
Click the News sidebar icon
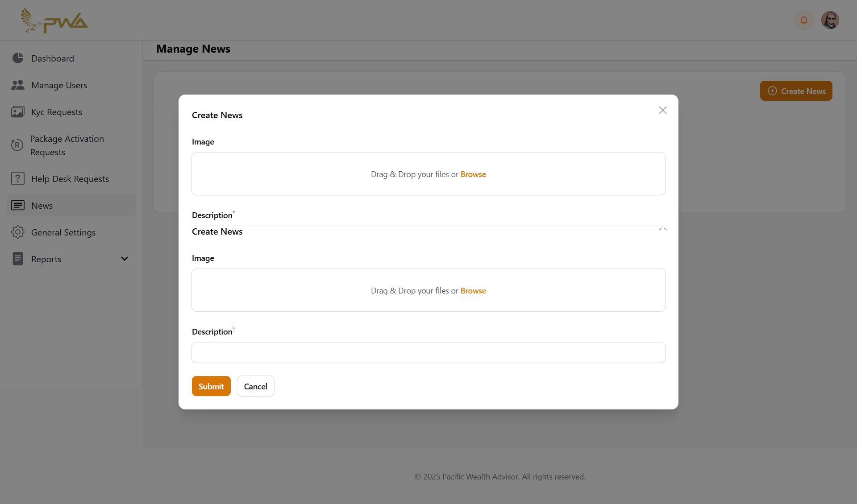tap(18, 205)
